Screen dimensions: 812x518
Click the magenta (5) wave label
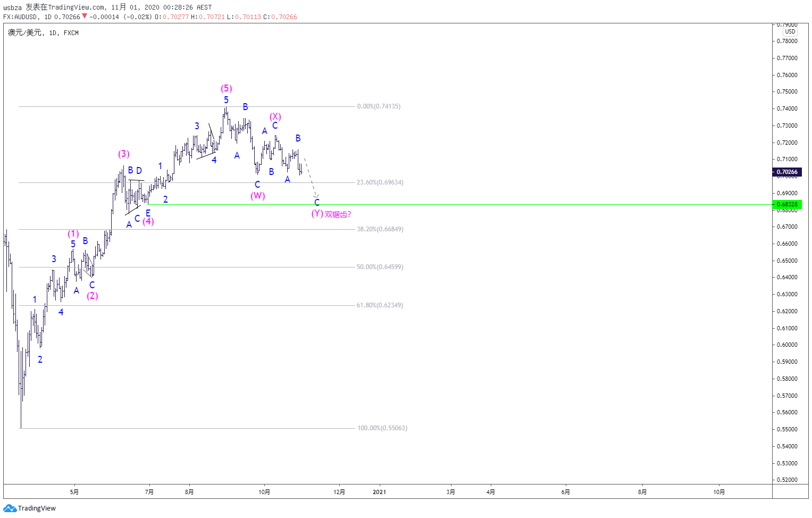227,88
